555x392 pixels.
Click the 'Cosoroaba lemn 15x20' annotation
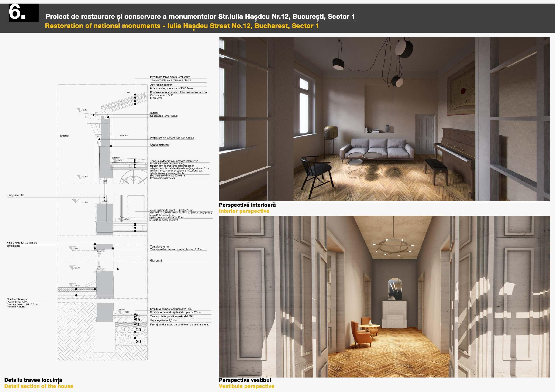tap(164, 116)
